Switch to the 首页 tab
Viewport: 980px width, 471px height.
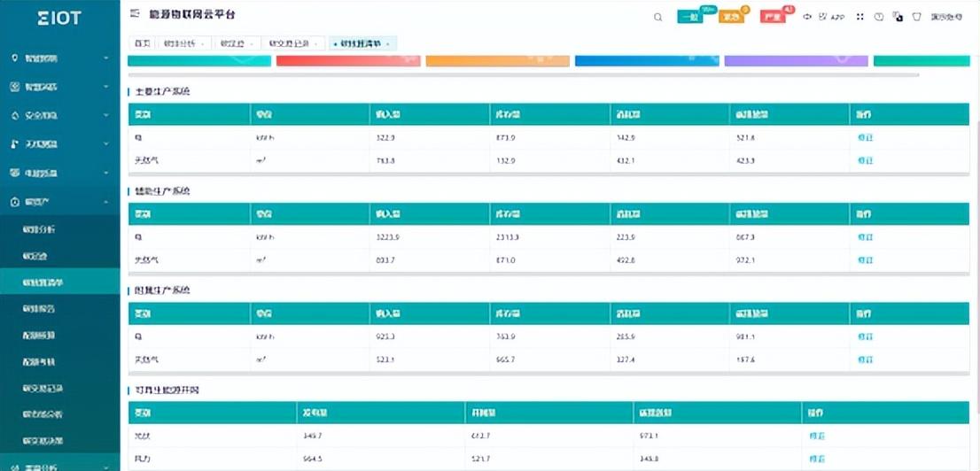tap(142, 43)
